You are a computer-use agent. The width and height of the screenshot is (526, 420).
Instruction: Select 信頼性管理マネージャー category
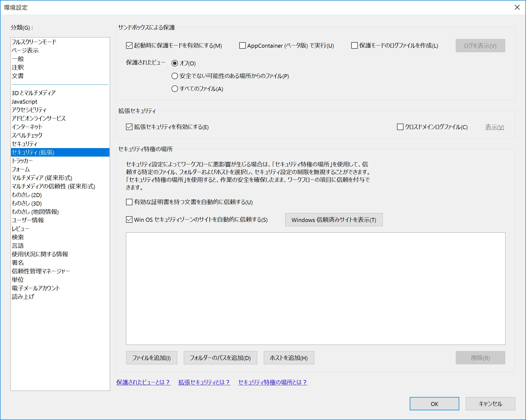click(x=41, y=271)
